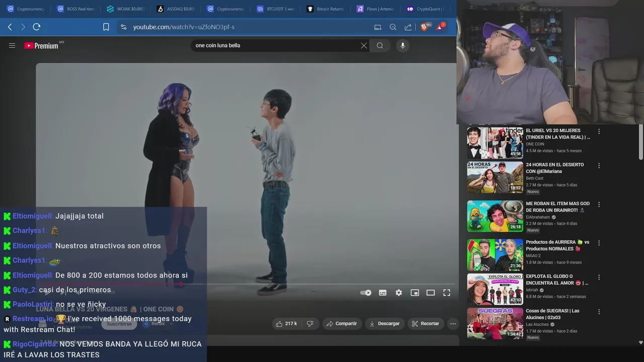
Task: Open ONE COIN channel link under first suggestion
Action: [x=535, y=144]
